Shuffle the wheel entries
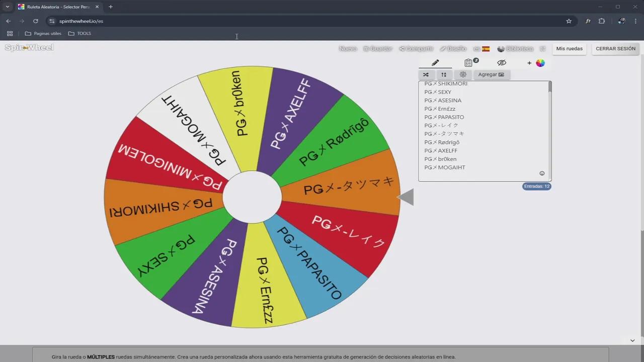644x362 pixels. [x=426, y=74]
